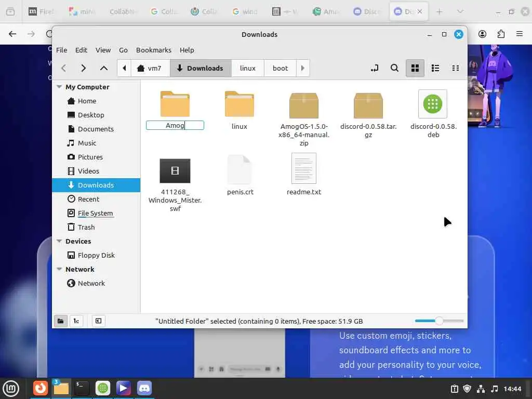
Task: Switch to compact view
Action: (456, 68)
